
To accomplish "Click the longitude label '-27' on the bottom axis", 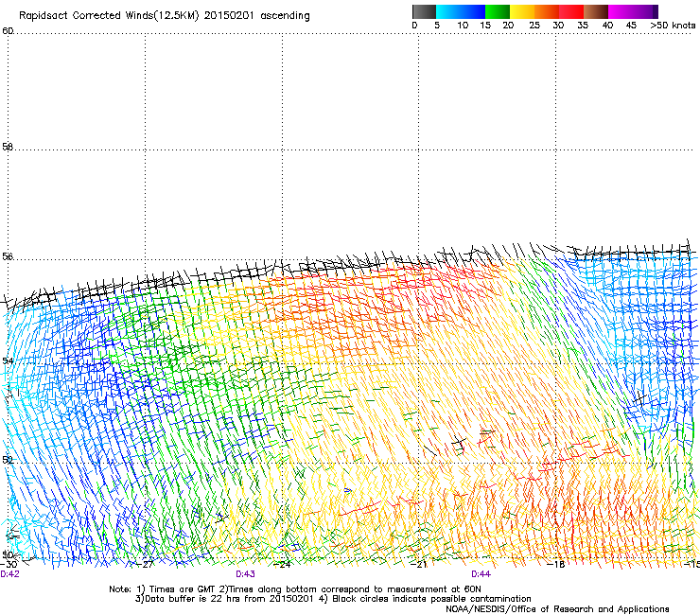I will (145, 564).
